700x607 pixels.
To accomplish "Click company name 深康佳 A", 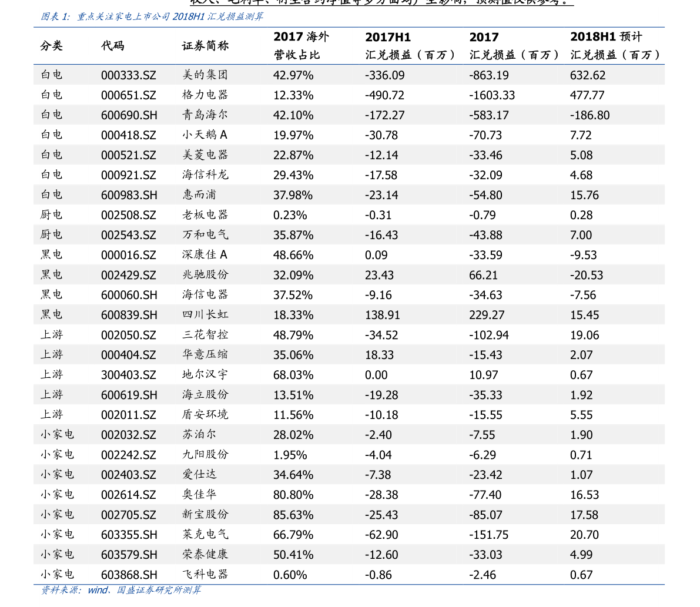I will pos(205,254).
